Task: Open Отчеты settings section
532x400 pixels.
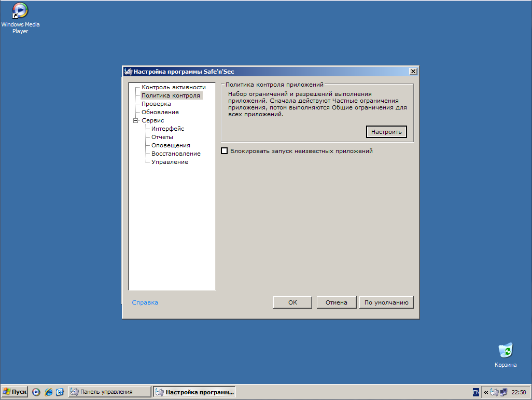Action: point(162,137)
